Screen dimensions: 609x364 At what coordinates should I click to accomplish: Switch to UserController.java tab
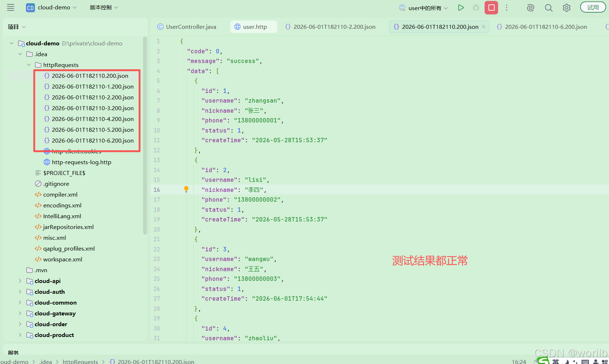[x=187, y=27]
